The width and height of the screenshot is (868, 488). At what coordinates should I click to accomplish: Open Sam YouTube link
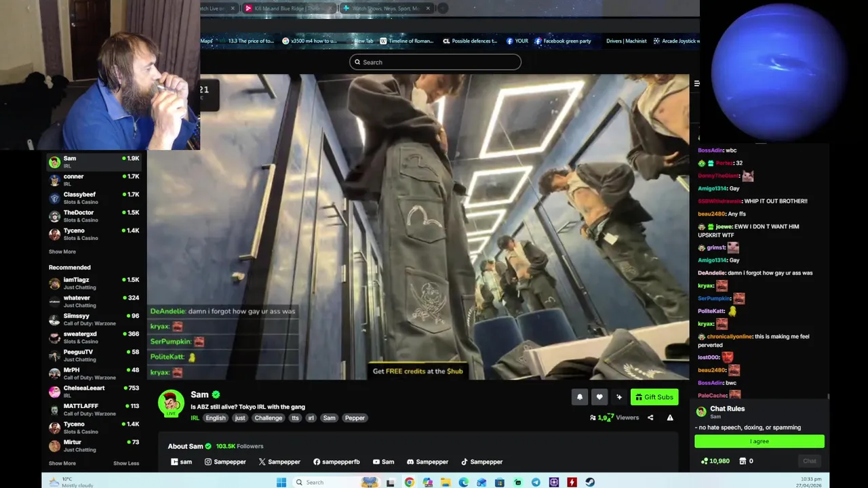click(383, 462)
